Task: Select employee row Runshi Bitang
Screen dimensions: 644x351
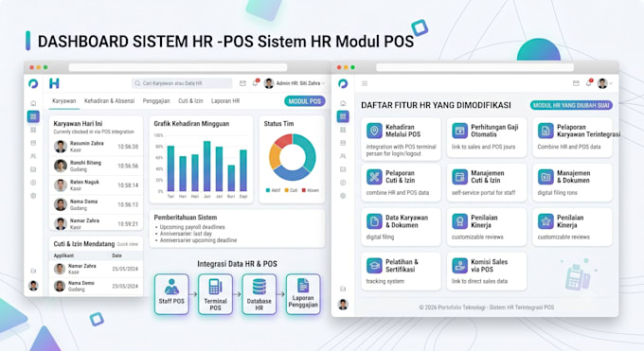Action: [x=96, y=166]
